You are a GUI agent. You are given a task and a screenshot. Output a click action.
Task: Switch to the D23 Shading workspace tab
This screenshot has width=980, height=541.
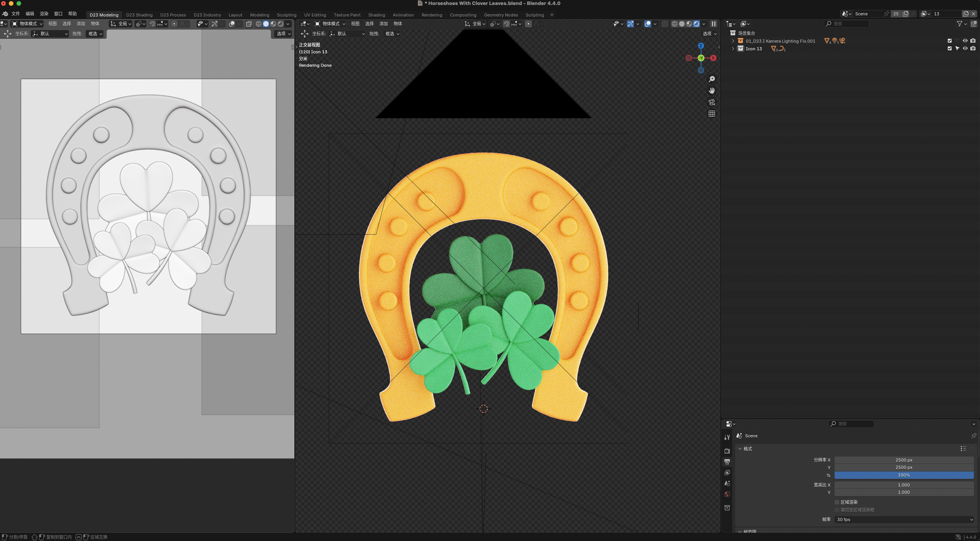point(139,15)
